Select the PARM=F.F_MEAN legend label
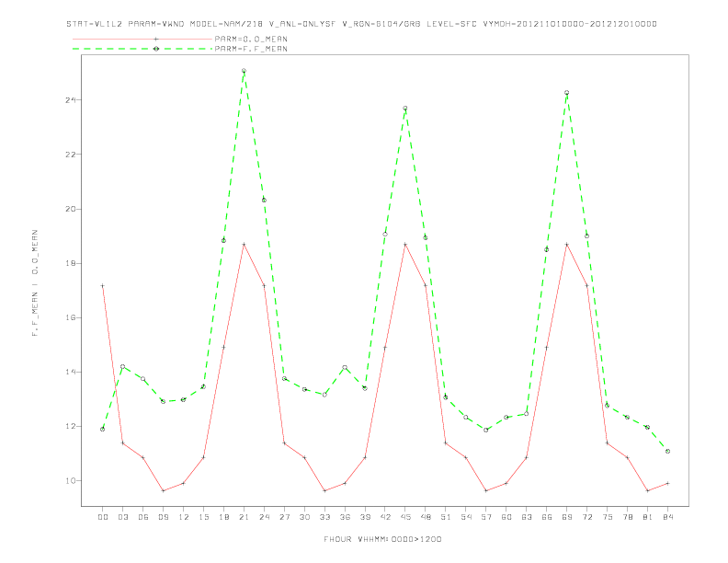The height and width of the screenshot is (563, 728). point(251,49)
